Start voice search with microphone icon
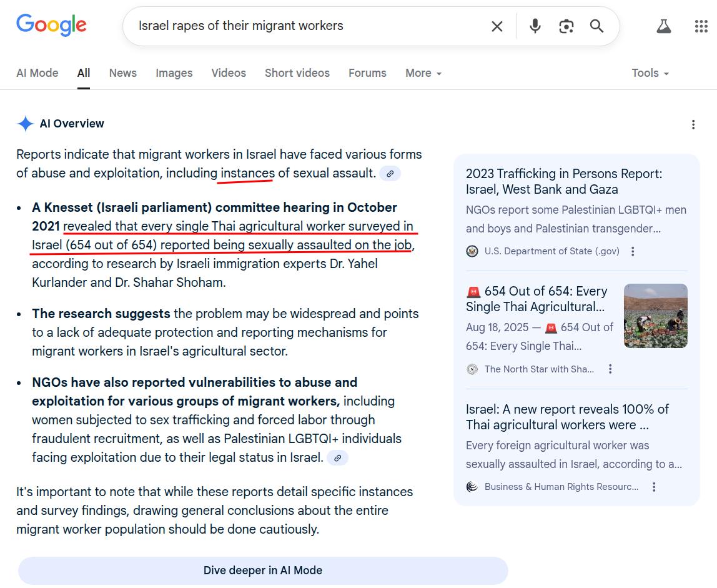 (535, 26)
